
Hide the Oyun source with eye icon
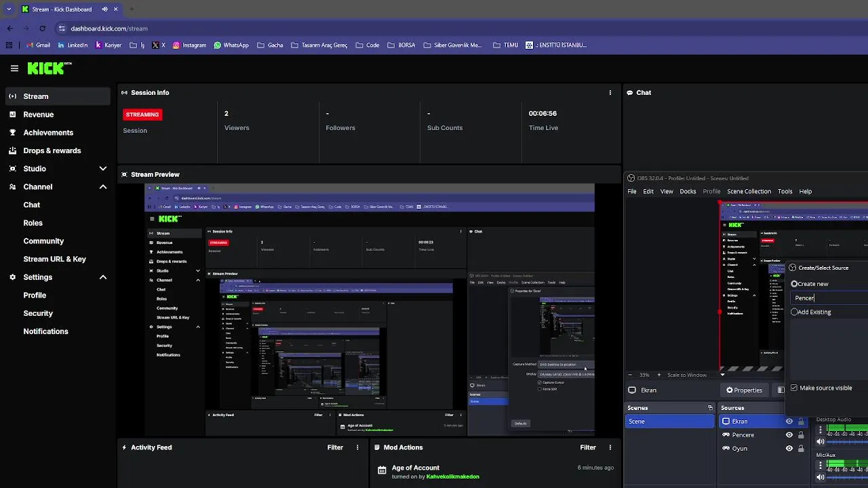[789, 449]
